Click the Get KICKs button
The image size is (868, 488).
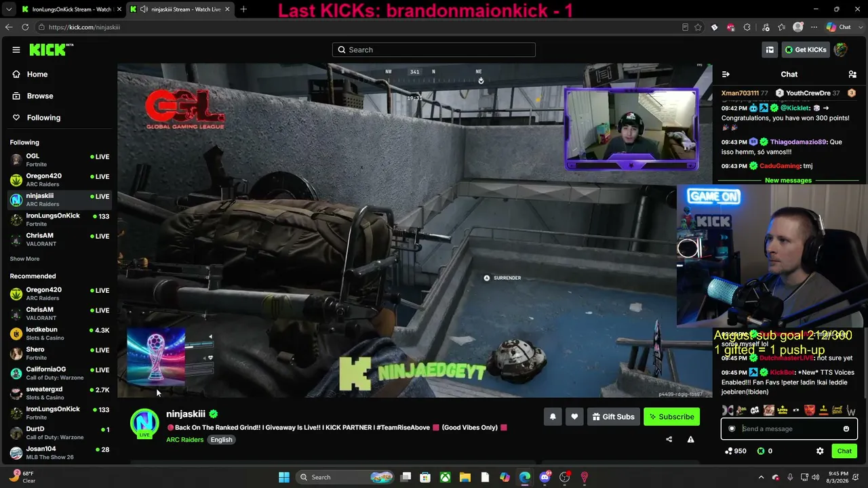coord(806,49)
